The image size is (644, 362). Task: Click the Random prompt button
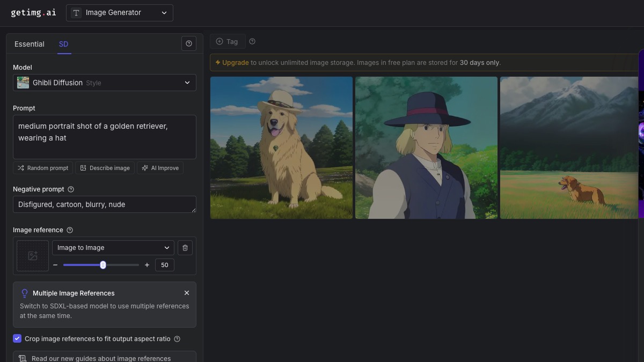pyautogui.click(x=43, y=168)
